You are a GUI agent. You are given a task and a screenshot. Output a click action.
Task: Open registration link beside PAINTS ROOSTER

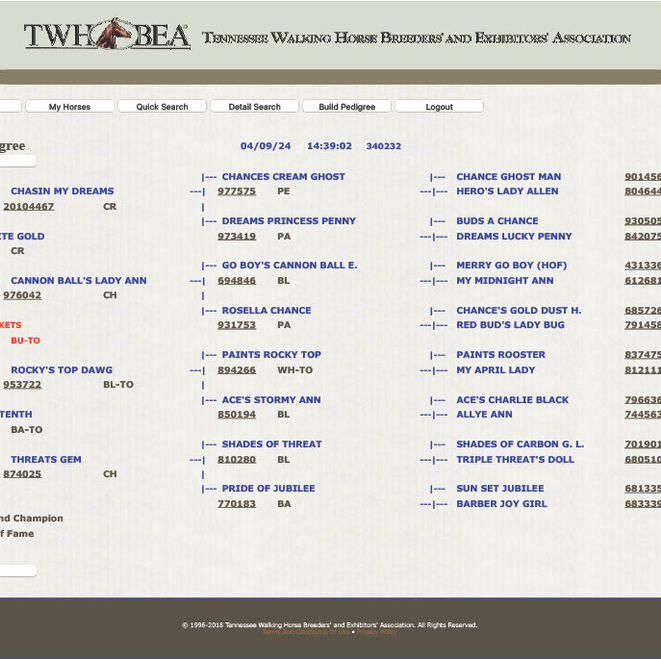click(x=643, y=355)
